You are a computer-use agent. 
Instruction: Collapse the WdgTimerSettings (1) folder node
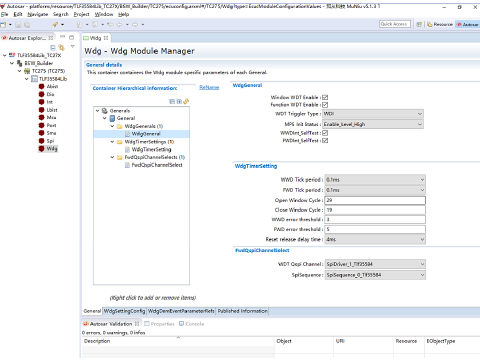[x=112, y=142]
